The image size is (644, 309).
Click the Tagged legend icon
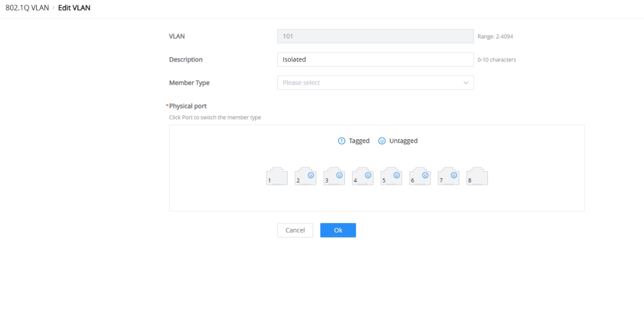[x=342, y=141]
